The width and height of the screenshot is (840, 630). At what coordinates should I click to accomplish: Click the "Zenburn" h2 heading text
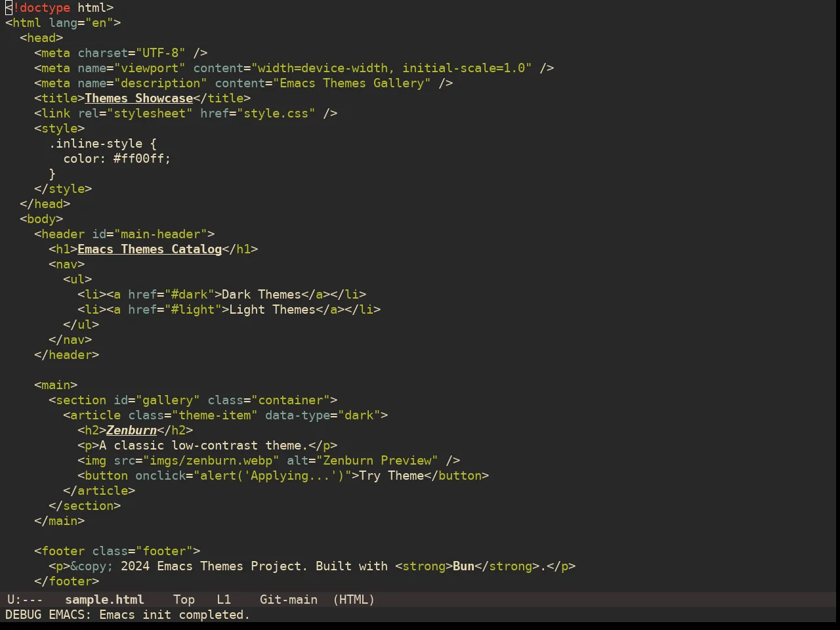click(131, 430)
